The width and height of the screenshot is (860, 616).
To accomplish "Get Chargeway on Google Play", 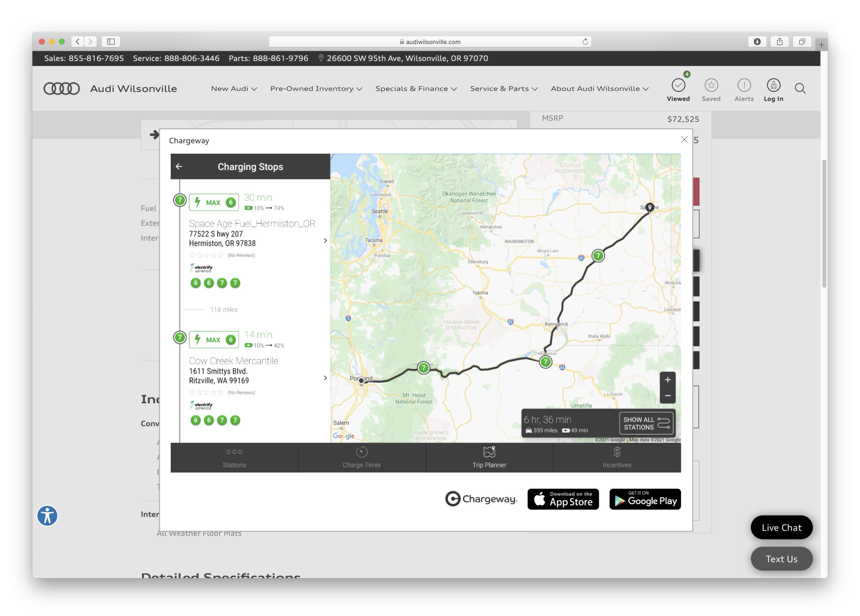I will point(645,499).
